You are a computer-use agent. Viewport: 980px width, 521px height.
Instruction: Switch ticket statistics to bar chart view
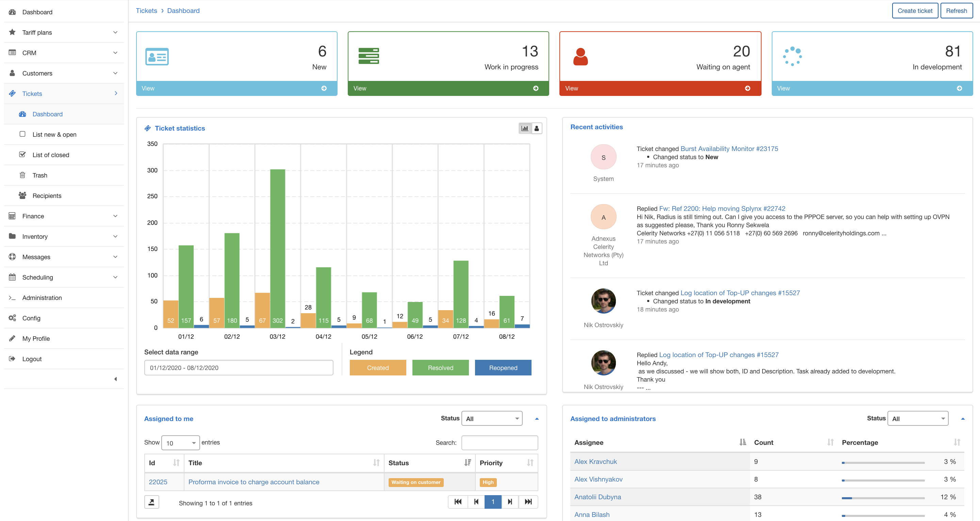pyautogui.click(x=525, y=128)
